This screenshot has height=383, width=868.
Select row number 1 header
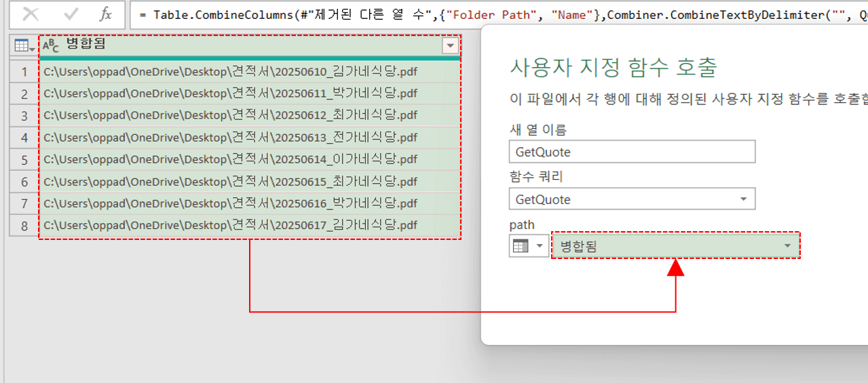[24, 72]
